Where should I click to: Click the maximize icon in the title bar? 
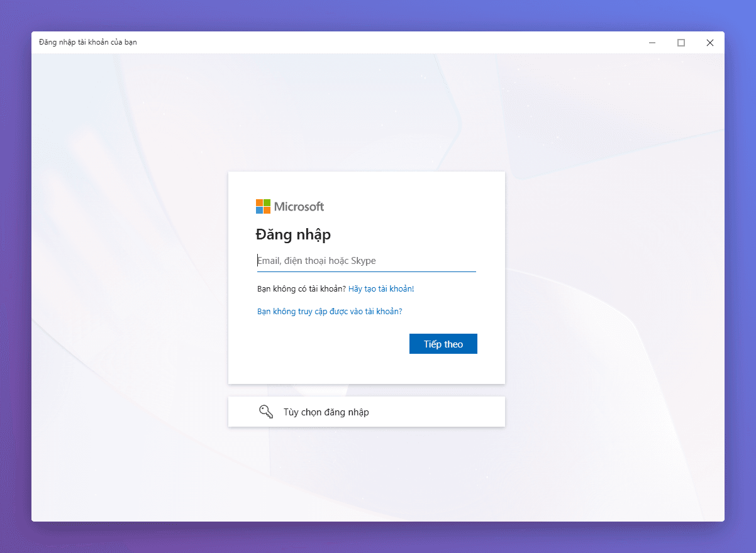681,42
